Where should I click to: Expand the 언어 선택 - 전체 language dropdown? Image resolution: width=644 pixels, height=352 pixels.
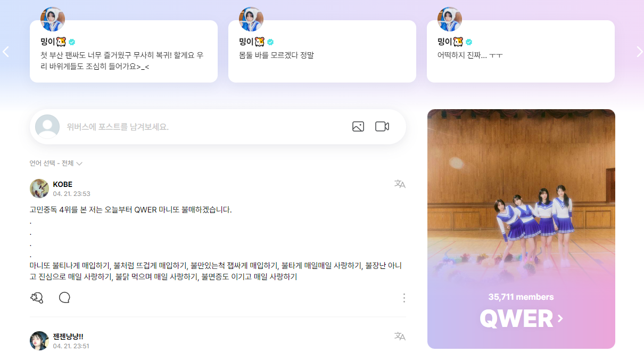(x=56, y=163)
